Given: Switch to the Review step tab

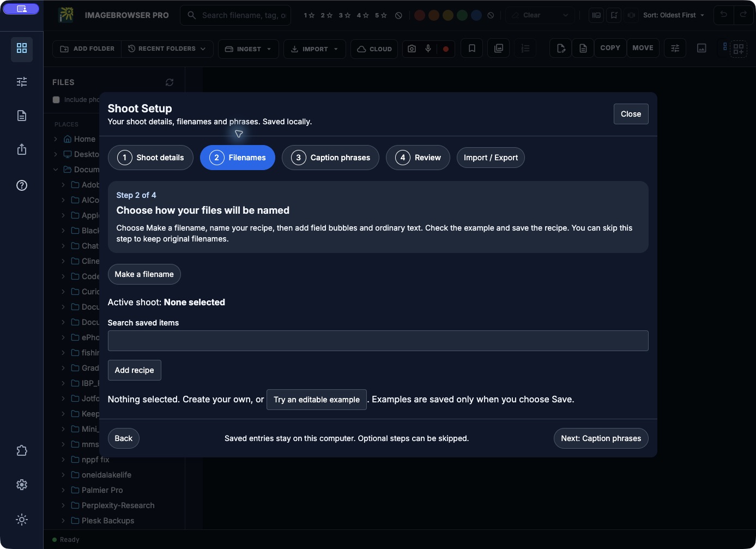Looking at the screenshot, I should [418, 158].
